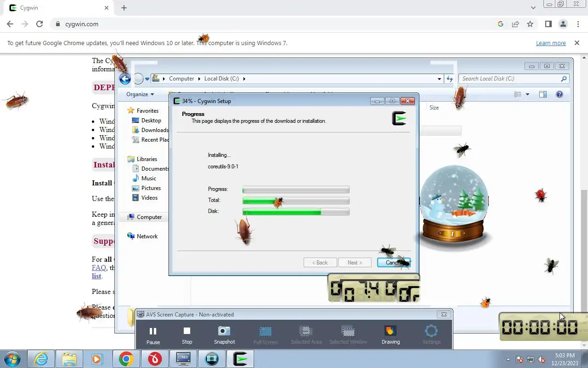Viewport: 588px width, 368px height.
Task: Take a Snapshot in AVS Screen Capture
Action: tap(224, 335)
